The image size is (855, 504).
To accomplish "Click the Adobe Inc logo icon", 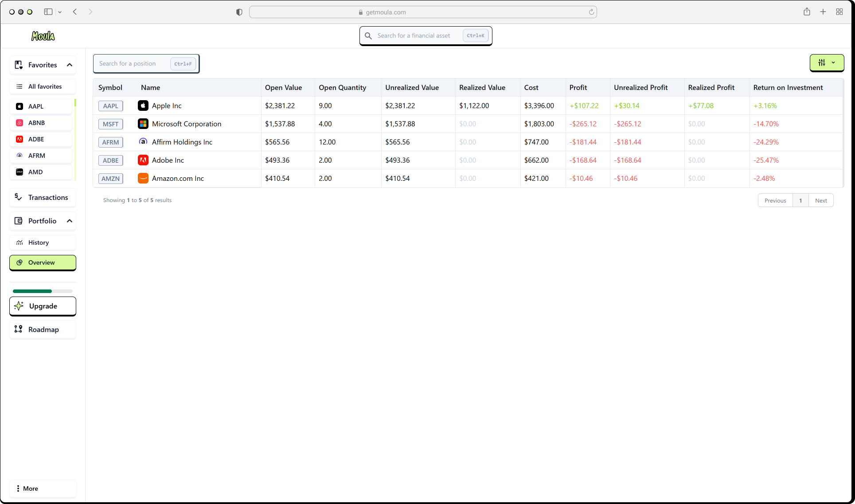I will pos(143,160).
